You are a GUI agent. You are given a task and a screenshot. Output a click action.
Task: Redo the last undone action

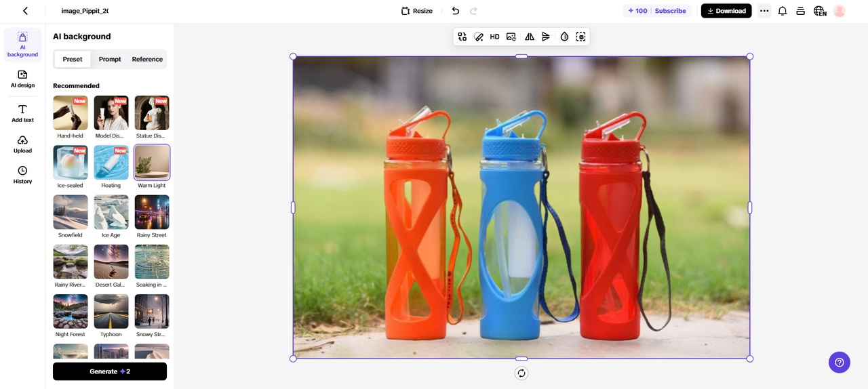click(473, 11)
